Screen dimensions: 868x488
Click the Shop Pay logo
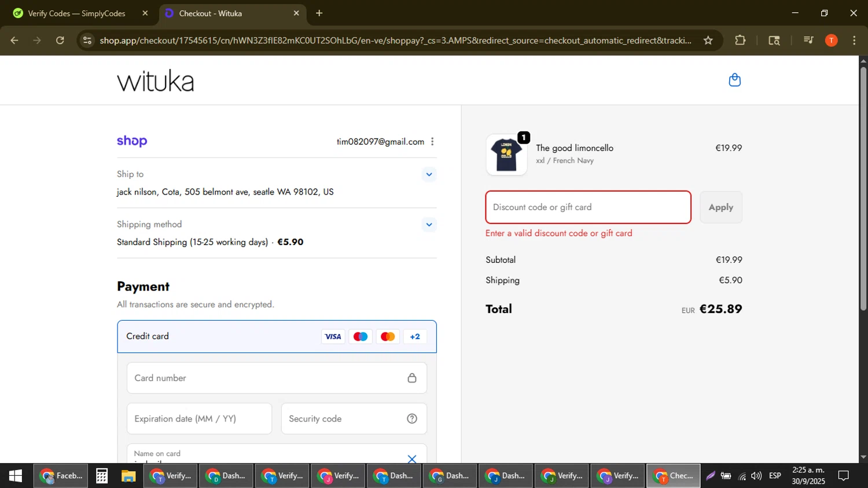(132, 141)
